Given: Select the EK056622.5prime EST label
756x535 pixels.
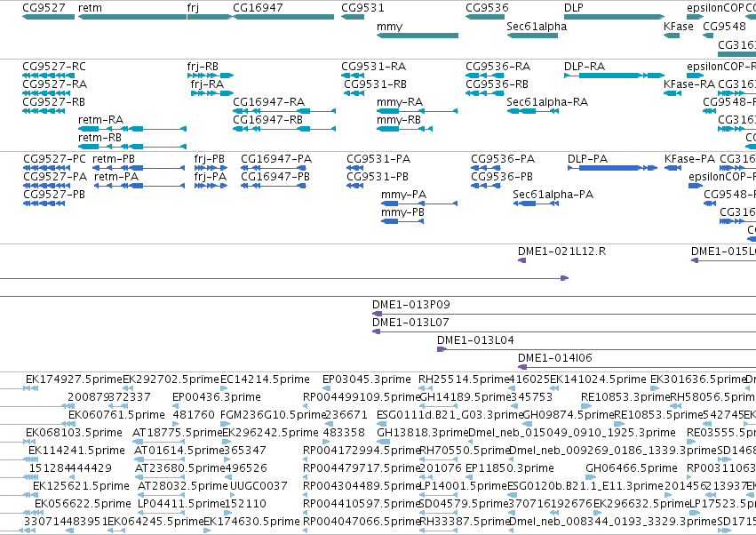Looking at the screenshot, I should (x=83, y=504).
